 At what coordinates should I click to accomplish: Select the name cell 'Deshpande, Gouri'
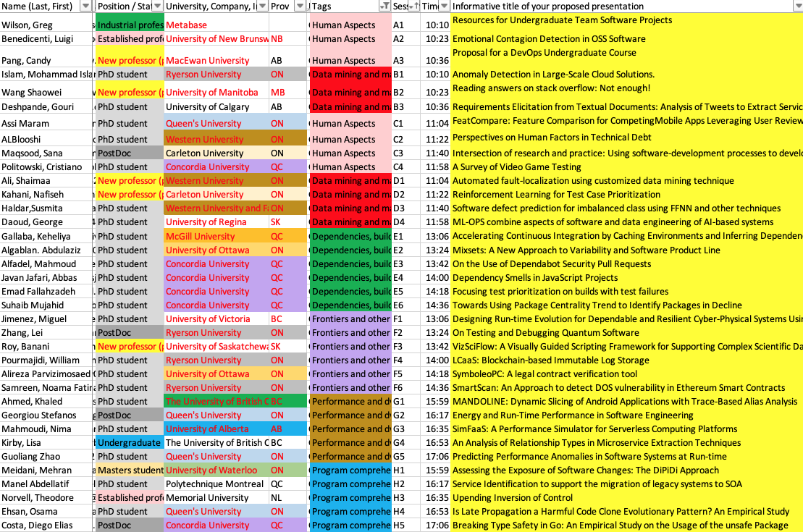click(x=47, y=106)
